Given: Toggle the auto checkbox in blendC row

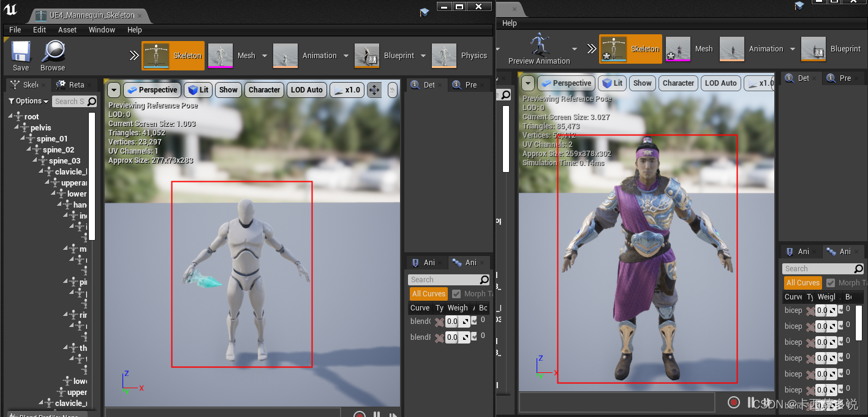Looking at the screenshot, I should 474,321.
